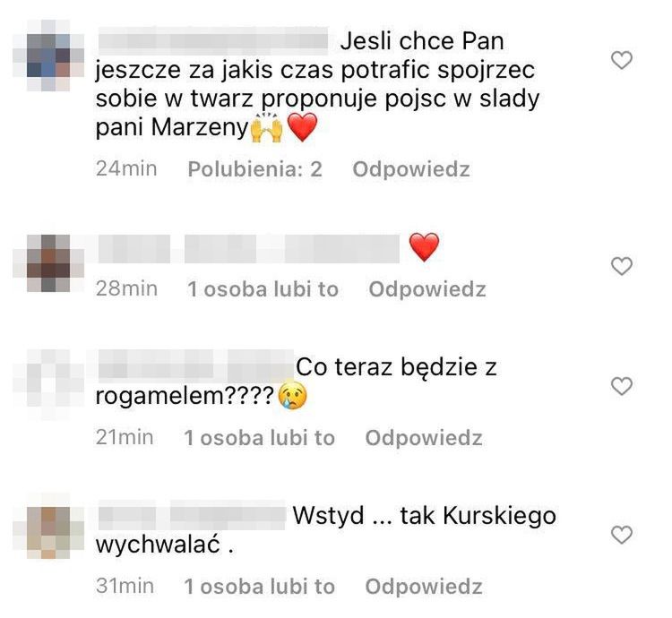Open avatar of the 28min commenter

pyautogui.click(x=48, y=263)
